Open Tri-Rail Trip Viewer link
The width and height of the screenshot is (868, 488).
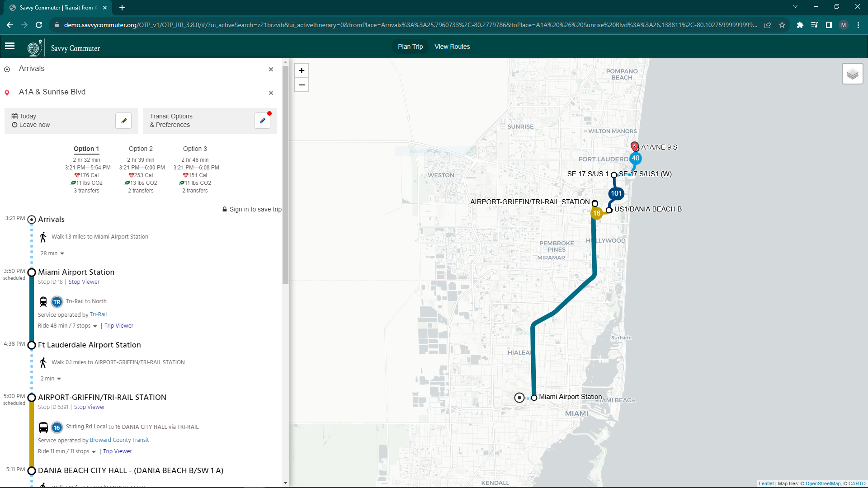119,326
